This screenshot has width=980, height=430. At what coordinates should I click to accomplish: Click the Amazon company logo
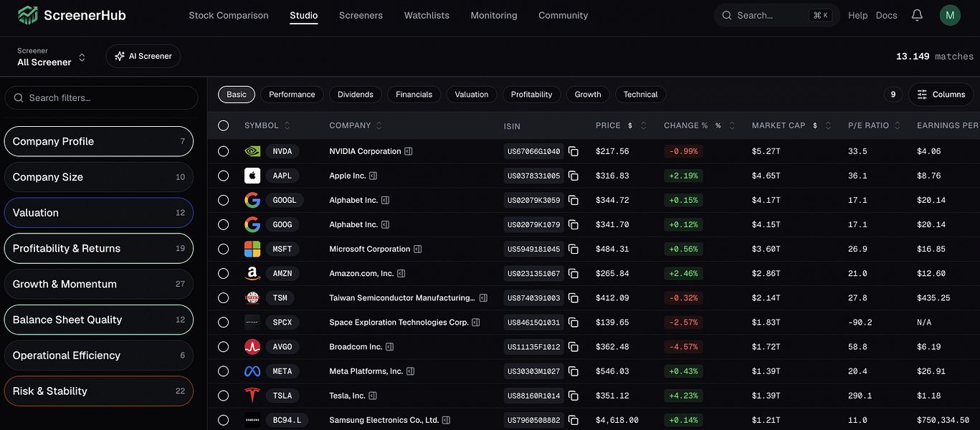[252, 273]
